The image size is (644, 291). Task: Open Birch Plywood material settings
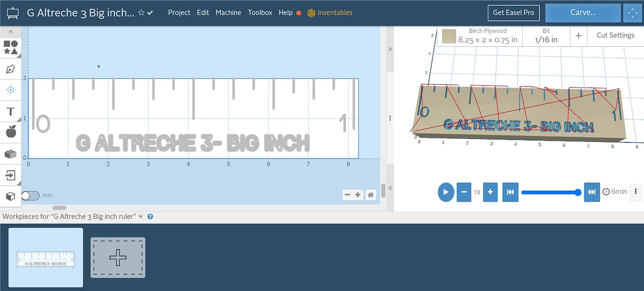point(487,35)
